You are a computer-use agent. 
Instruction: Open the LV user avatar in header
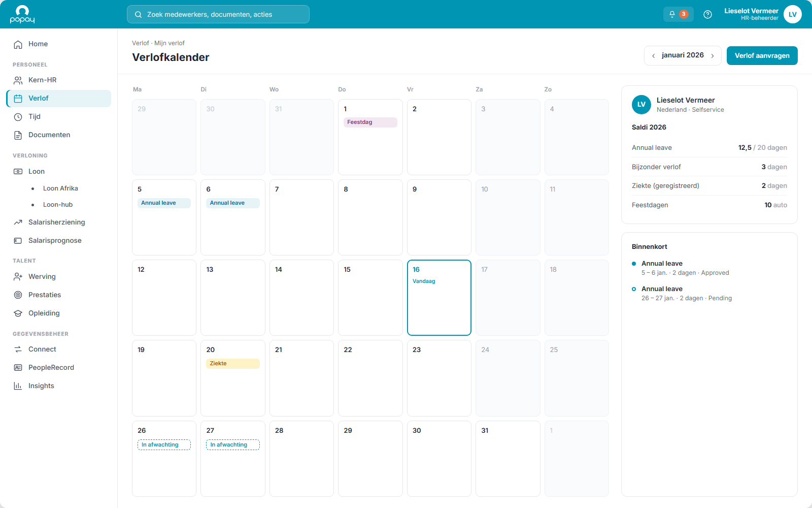[x=792, y=14]
